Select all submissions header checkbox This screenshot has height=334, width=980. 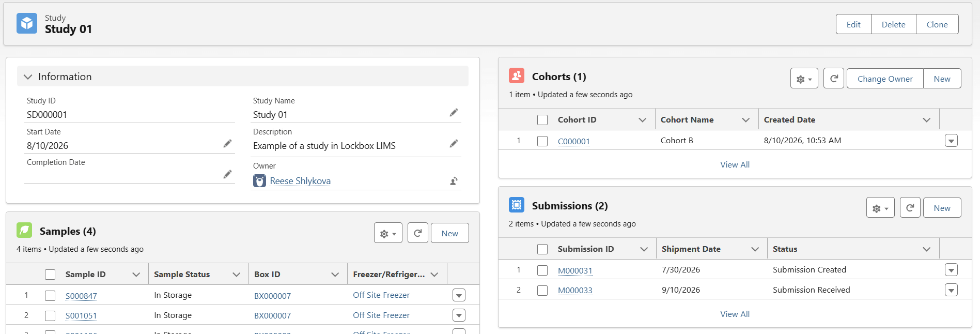542,249
